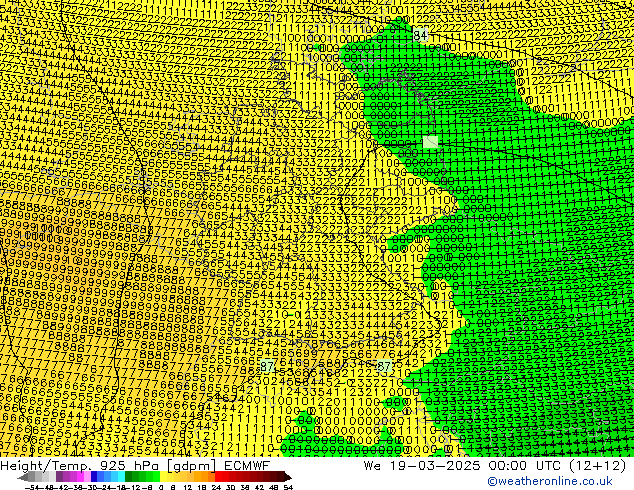
Task: Open the weatheronline.co.uk copyright link
Action: click(x=550, y=481)
